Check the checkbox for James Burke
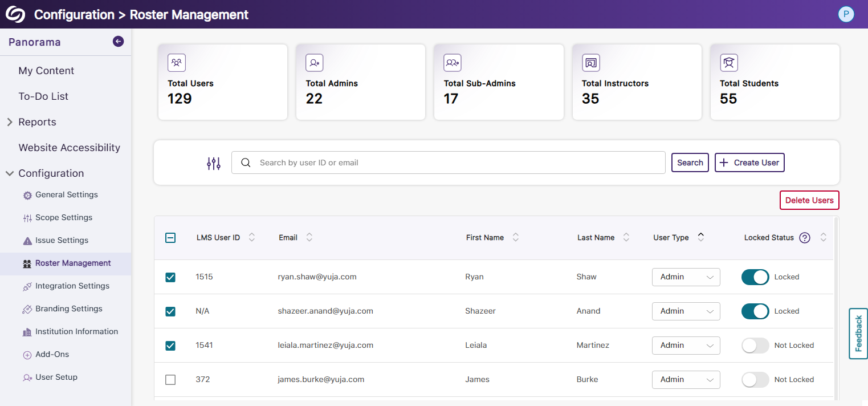This screenshot has width=868, height=406. pos(170,380)
